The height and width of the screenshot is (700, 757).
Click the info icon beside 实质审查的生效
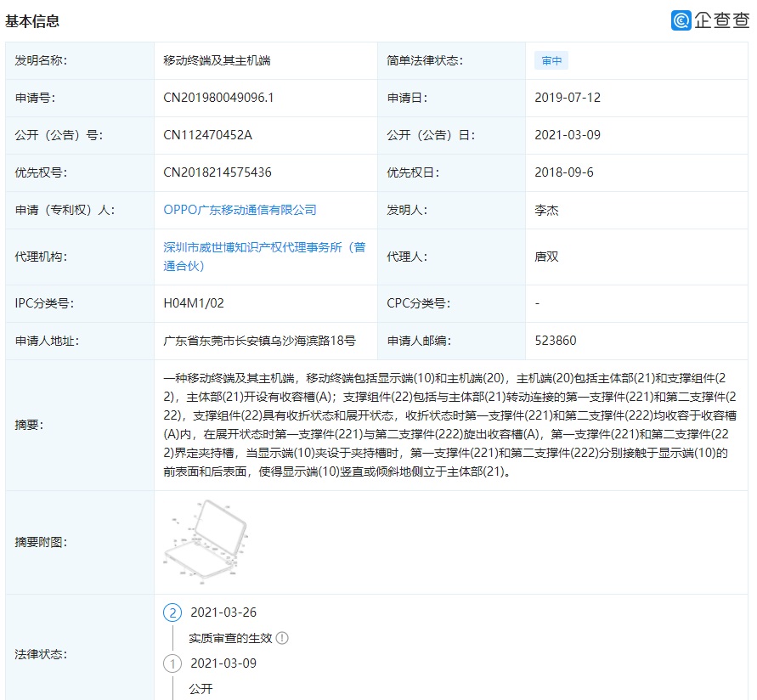click(x=282, y=638)
